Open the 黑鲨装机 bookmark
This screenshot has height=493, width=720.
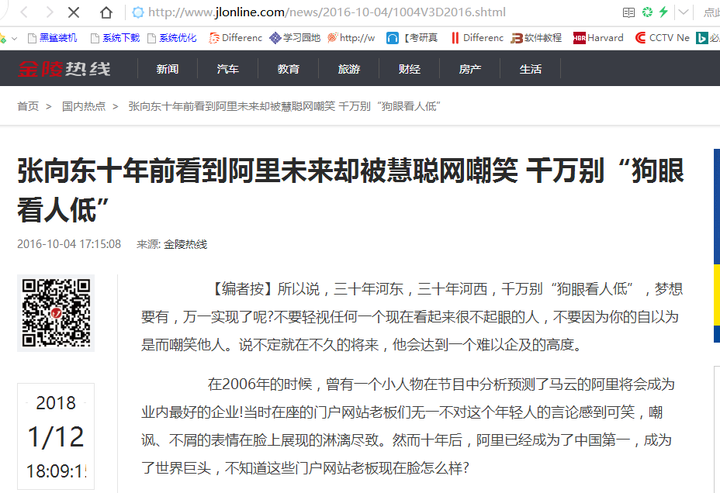pyautogui.click(x=56, y=38)
